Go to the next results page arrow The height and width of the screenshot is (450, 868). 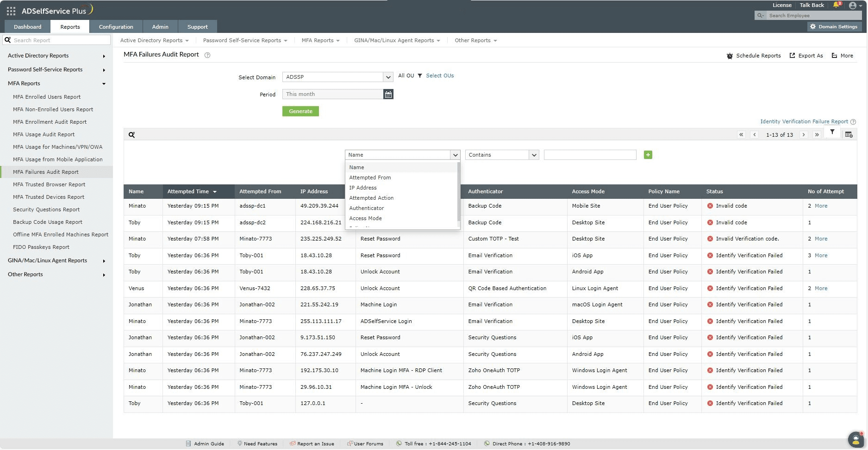coord(804,135)
